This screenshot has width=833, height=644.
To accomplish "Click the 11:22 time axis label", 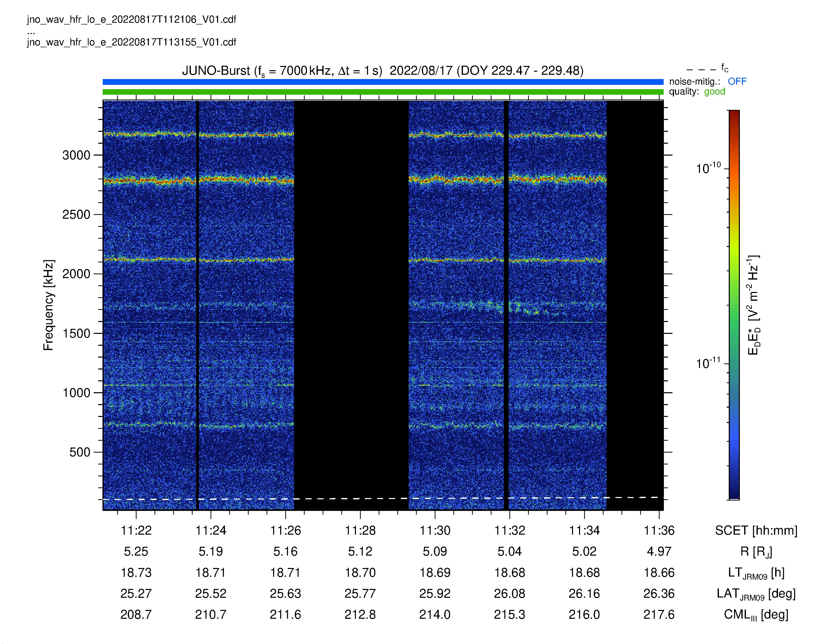I will click(x=136, y=530).
